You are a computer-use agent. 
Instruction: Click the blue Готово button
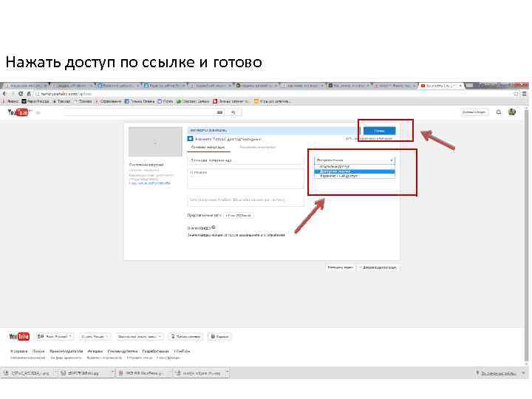pos(379,131)
